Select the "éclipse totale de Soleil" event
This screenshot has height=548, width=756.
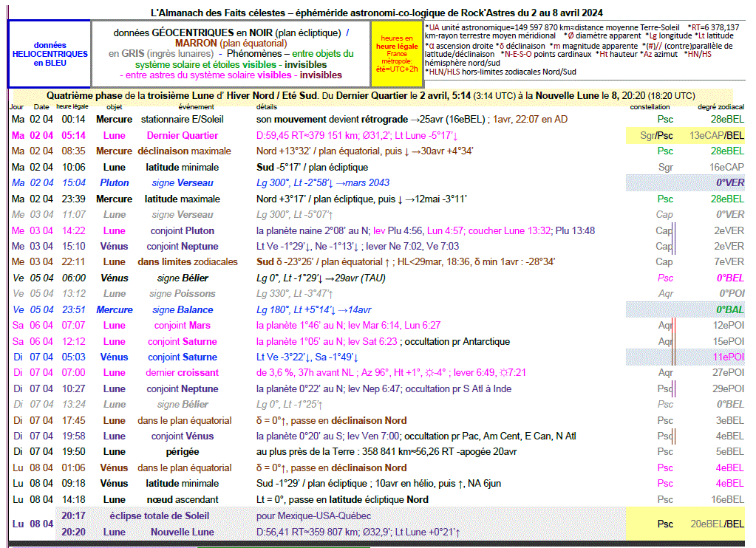point(160,516)
